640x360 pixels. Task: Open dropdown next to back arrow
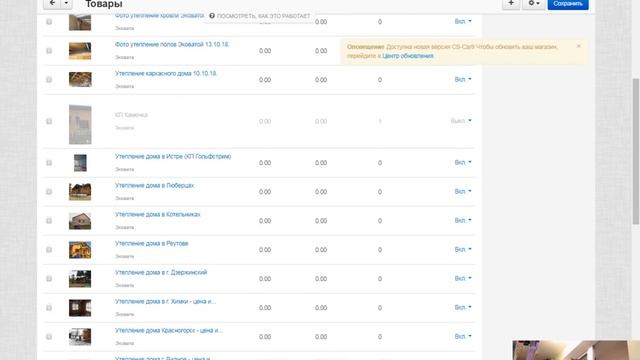pos(67,3)
